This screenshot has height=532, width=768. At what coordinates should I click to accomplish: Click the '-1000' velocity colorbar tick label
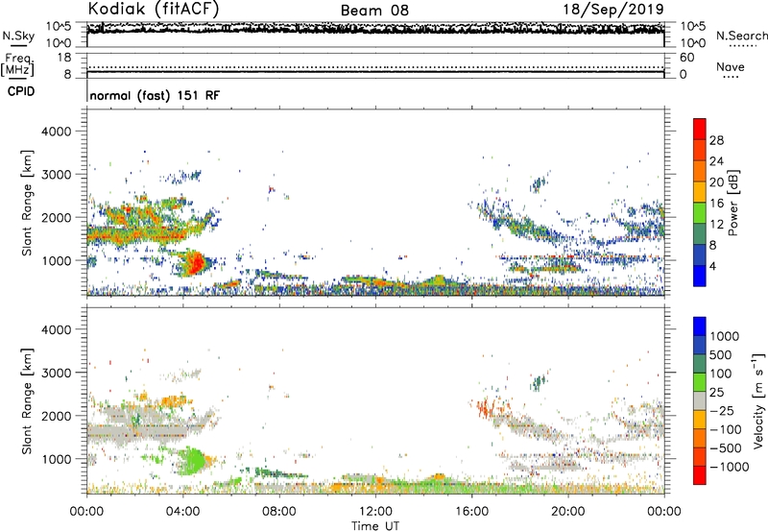[730, 467]
